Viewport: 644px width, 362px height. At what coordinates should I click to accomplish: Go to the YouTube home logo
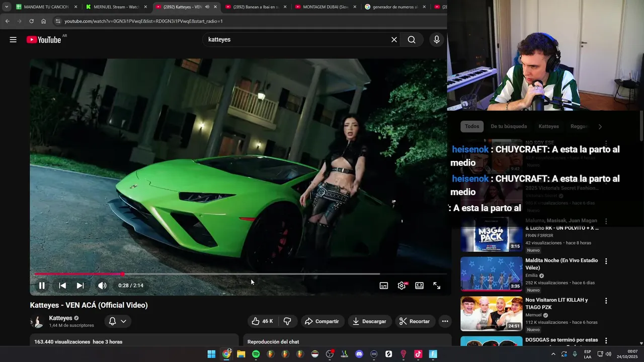tap(44, 40)
